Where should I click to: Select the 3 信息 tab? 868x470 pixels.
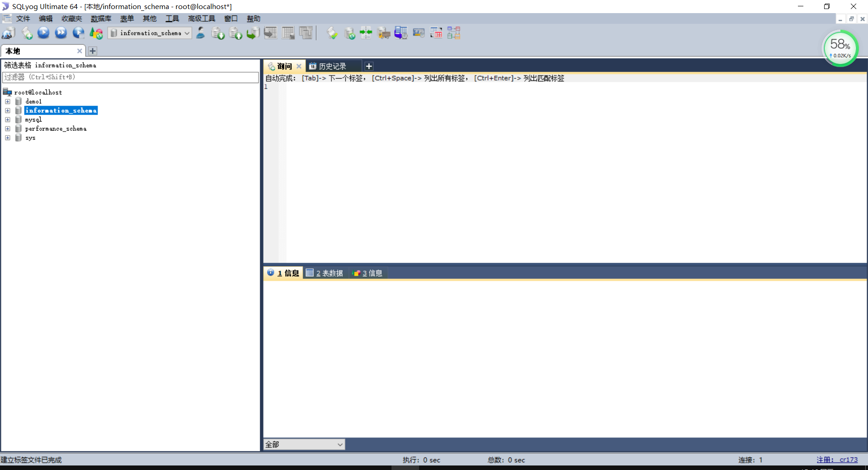click(368, 273)
